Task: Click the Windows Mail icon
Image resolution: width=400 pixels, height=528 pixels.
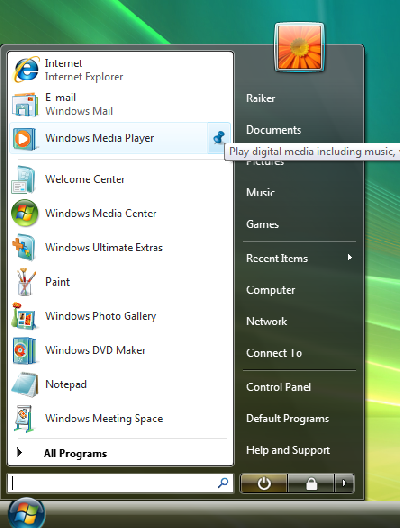Action: coord(24,104)
